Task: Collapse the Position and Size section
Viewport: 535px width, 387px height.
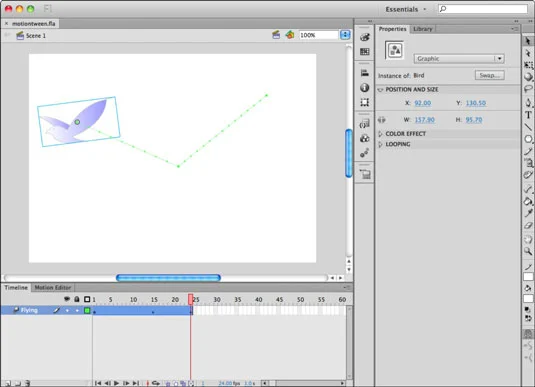Action: pyautogui.click(x=380, y=90)
